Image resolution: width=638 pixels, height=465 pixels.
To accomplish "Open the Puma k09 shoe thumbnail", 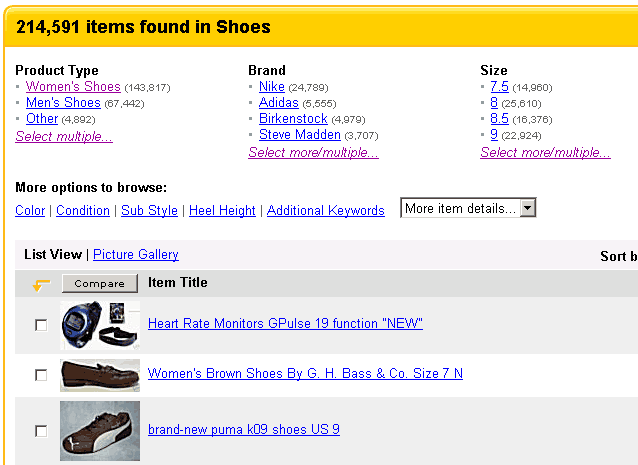I will tap(99, 431).
